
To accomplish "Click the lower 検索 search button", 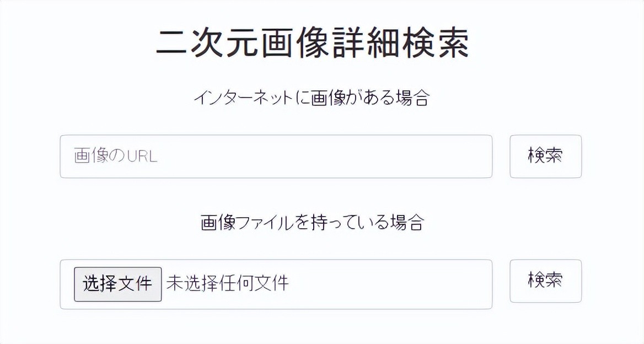I will pos(545,281).
